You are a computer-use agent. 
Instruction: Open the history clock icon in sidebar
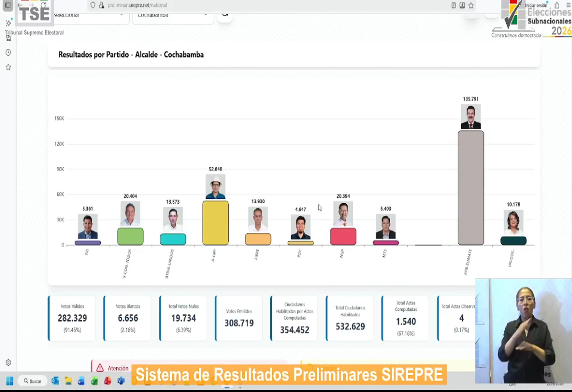8,52
